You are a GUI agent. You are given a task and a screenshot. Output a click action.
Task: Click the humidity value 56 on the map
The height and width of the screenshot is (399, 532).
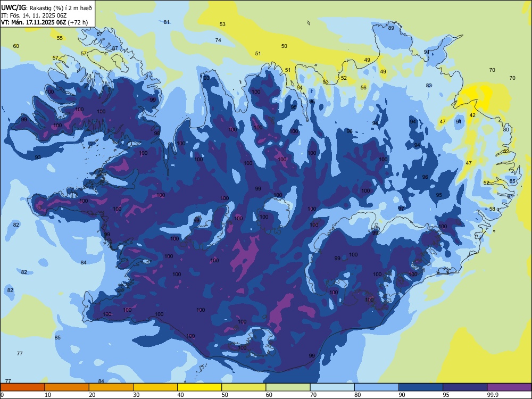[363, 87]
